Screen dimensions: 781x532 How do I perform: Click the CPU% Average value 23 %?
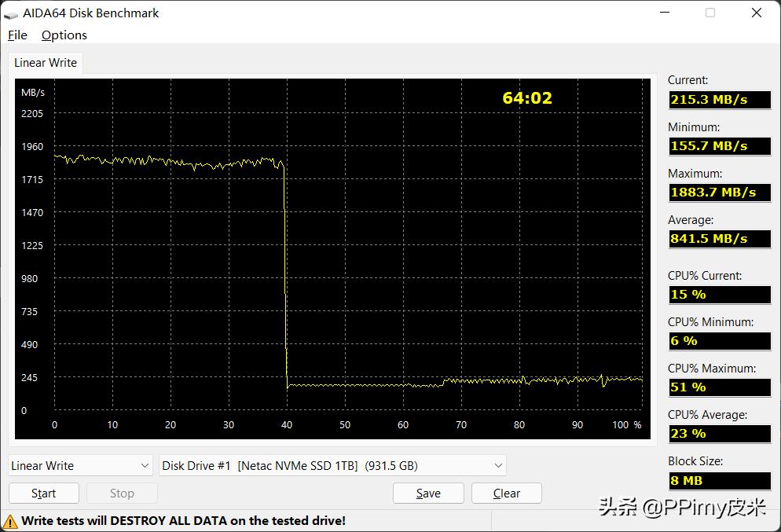click(x=720, y=433)
